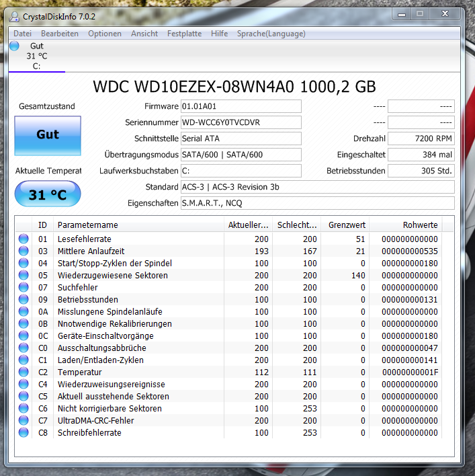Viewport: 475px width, 476px height.
Task: Click status orb for 04 Start/Stopp-Zyklen
Action: click(24, 263)
